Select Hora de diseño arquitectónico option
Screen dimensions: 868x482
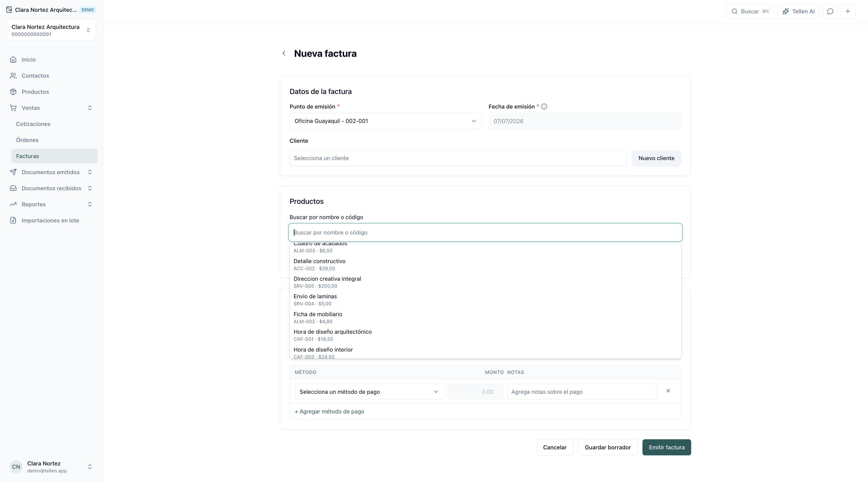click(485, 335)
